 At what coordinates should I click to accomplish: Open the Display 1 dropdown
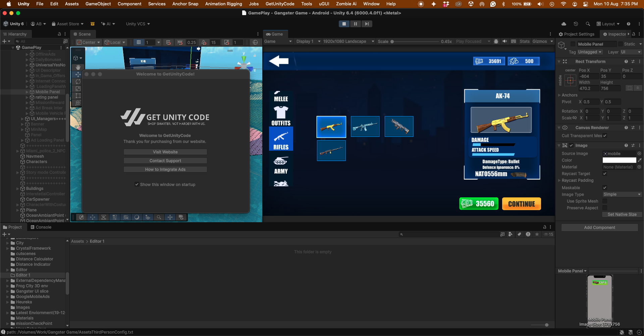pyautogui.click(x=308, y=41)
